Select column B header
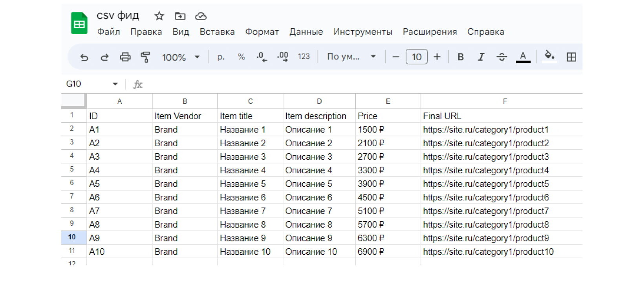This screenshot has width=644, height=283. (185, 101)
